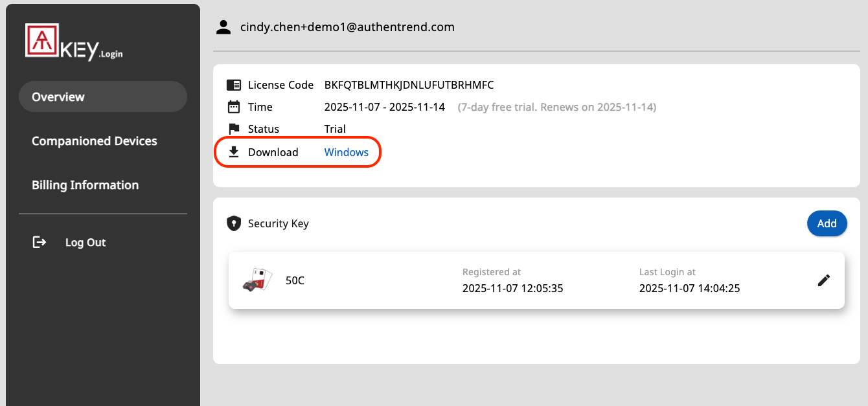The width and height of the screenshot is (868, 406).
Task: Click the calendar icon next to Time
Action: click(x=233, y=106)
